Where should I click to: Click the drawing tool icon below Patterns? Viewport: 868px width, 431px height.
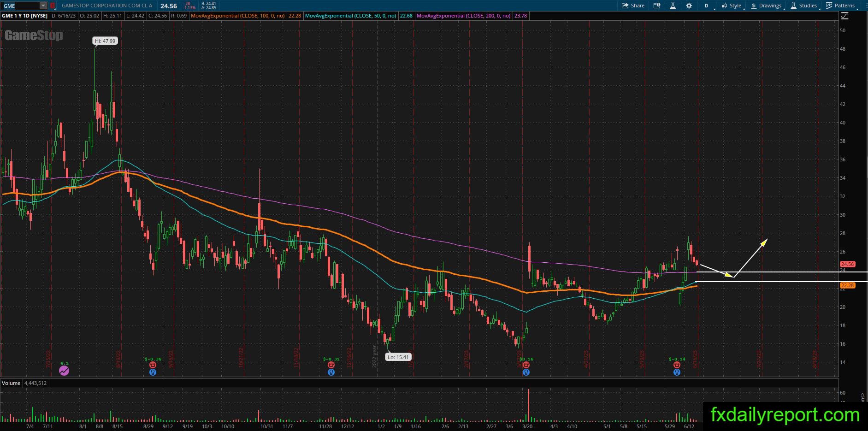point(845,16)
